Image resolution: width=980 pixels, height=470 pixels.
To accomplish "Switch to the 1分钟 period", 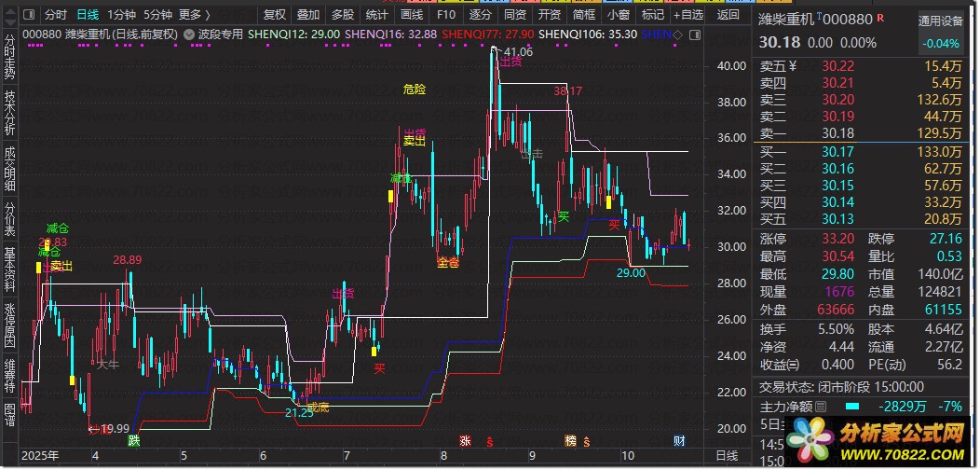I will (121, 14).
